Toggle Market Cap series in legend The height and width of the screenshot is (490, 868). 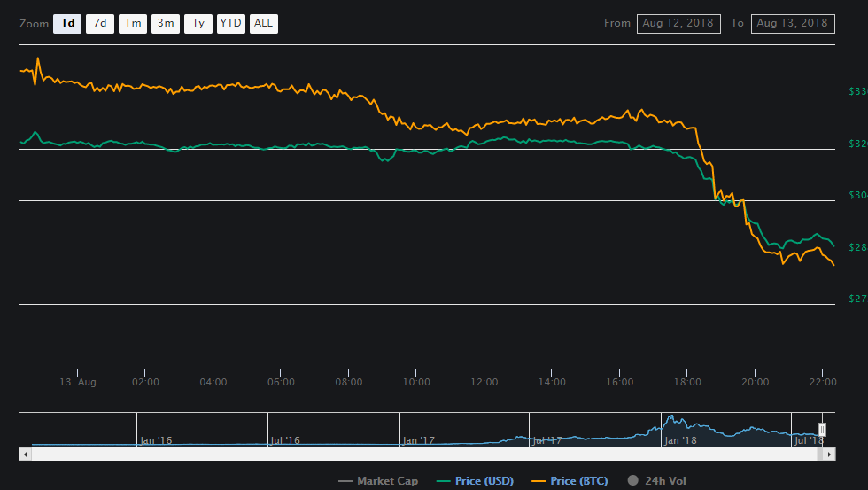[x=387, y=481]
